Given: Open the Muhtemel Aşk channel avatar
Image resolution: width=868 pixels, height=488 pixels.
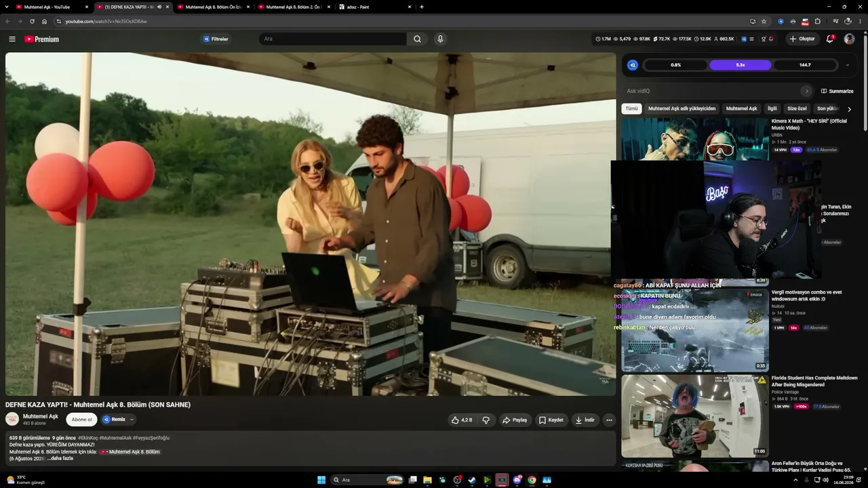Looking at the screenshot, I should coord(12,420).
